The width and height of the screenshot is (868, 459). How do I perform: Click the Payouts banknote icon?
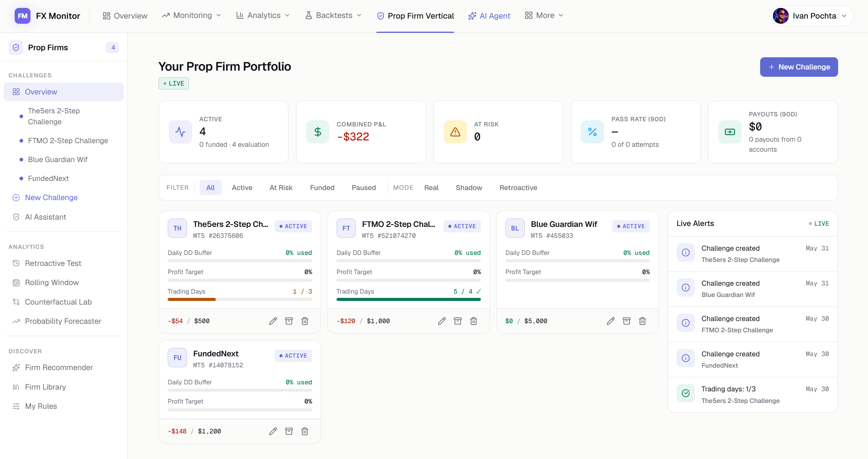(730, 132)
